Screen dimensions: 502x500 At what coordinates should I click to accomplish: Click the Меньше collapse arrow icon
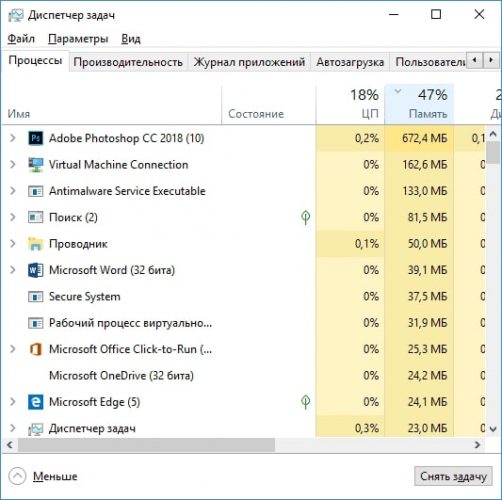coord(17,476)
